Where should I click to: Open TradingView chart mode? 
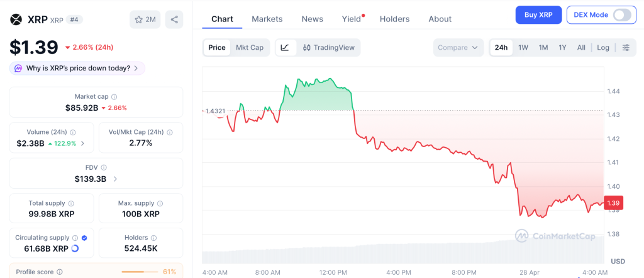pyautogui.click(x=328, y=48)
